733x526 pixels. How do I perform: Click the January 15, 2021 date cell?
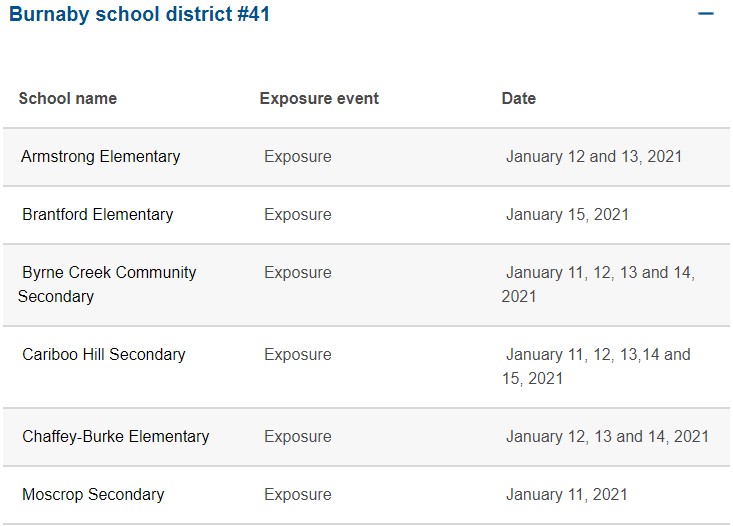[568, 214]
